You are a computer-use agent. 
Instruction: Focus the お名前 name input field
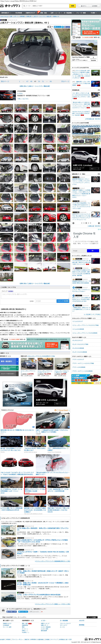click(45, 301)
